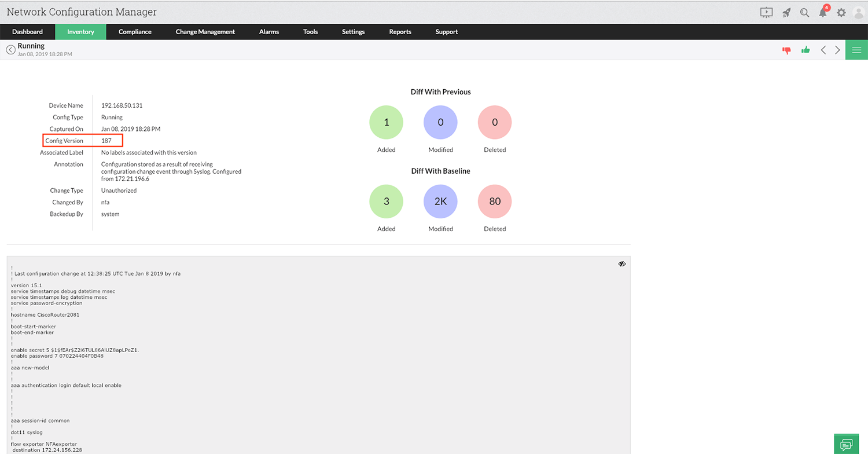The width and height of the screenshot is (868, 454).
Task: Open the getting started rocket icon
Action: click(786, 12)
